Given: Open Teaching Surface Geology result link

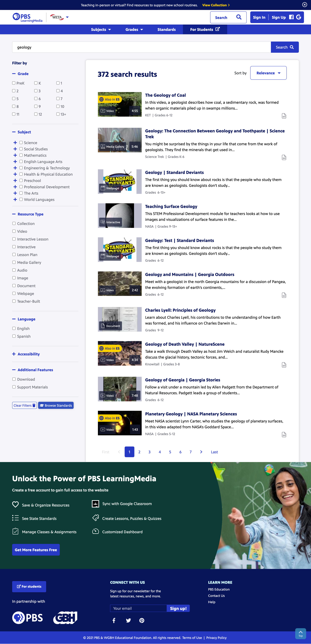Looking at the screenshot, I should pyautogui.click(x=171, y=206).
